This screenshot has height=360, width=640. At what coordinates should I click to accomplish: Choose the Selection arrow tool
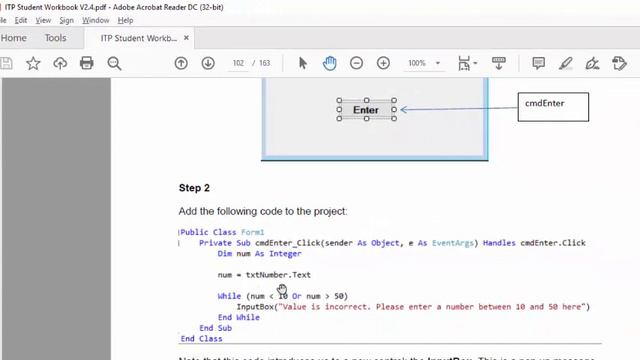click(x=303, y=63)
